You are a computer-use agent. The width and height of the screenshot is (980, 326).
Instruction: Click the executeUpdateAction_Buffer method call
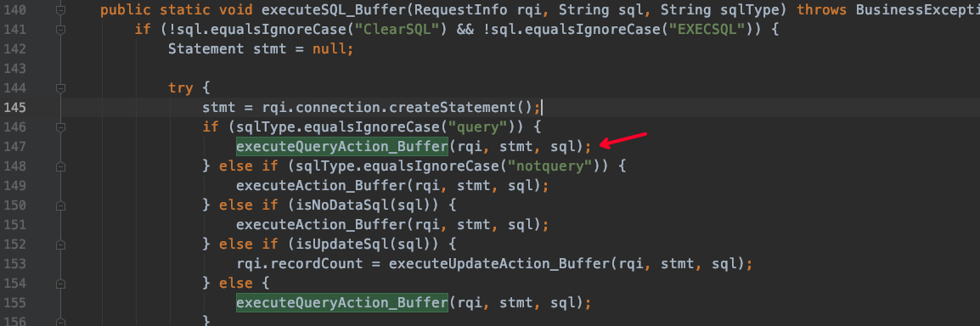coord(499,263)
